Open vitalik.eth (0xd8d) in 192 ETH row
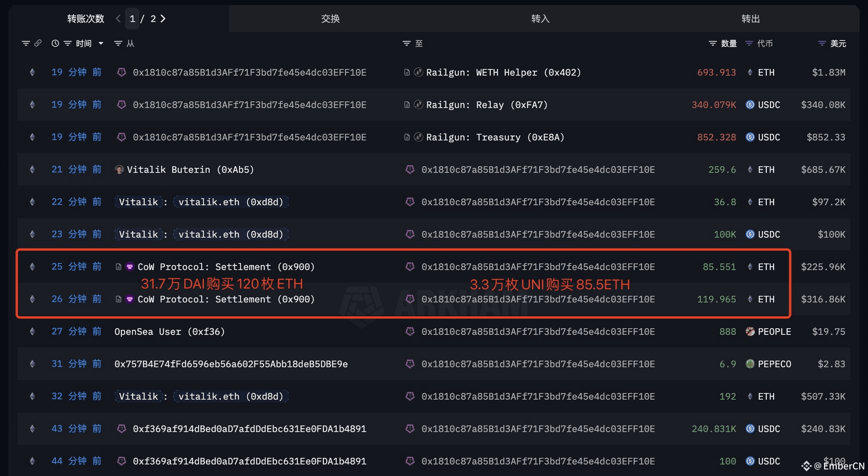This screenshot has width=868, height=476. coord(231,397)
